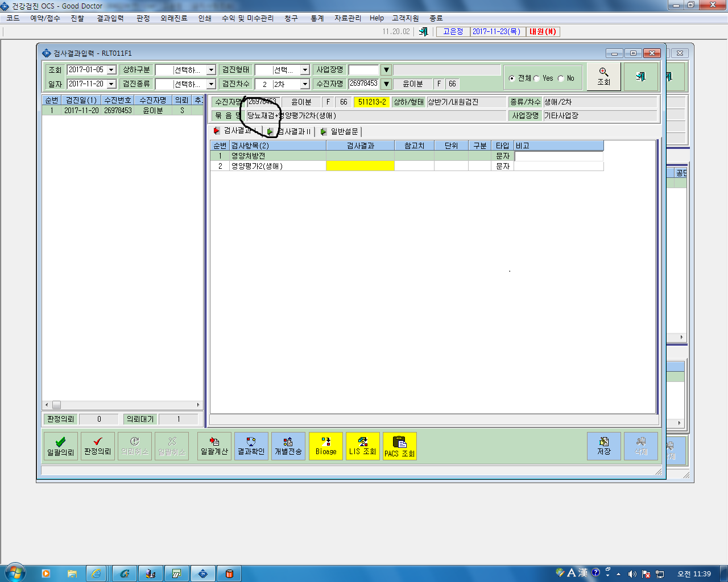
Task: Switch to the 일반설문 tab
Action: [x=340, y=131]
